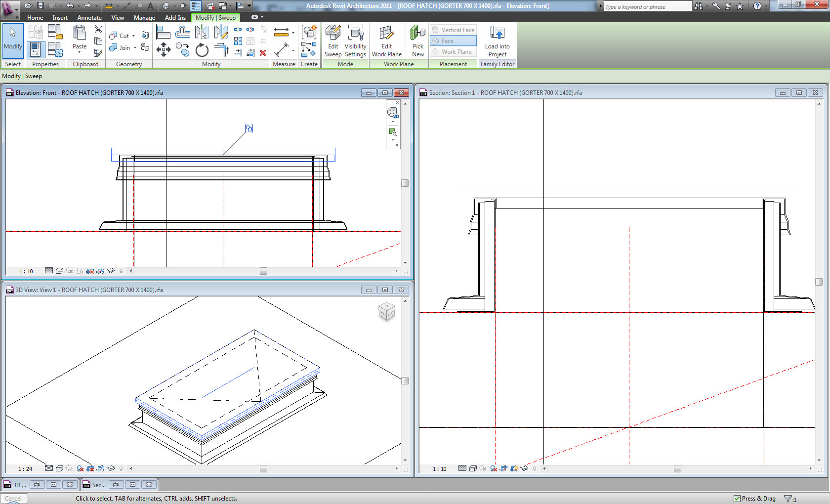
Task: Select the Rotate tool
Action: click(x=202, y=50)
